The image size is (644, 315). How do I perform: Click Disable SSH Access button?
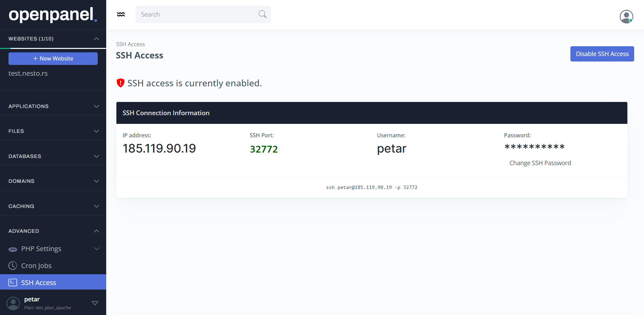[602, 54]
